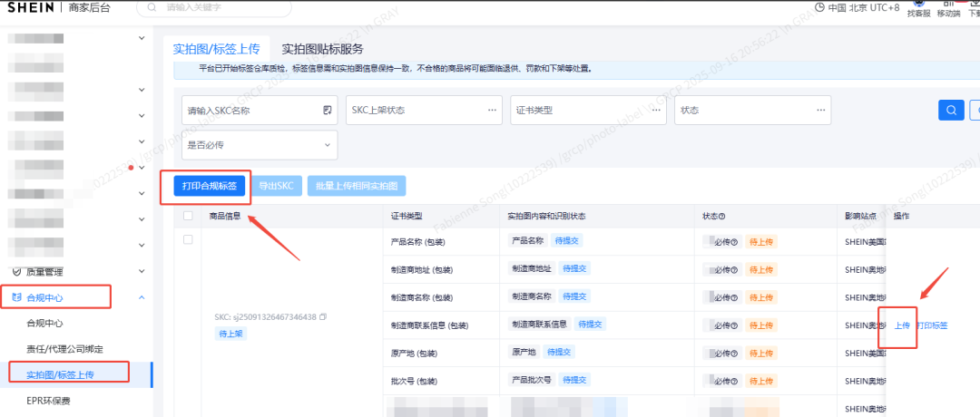Click 待提交 tag in 制造商联系信息 row
Screen dimensions: 980x417
[x=590, y=324]
